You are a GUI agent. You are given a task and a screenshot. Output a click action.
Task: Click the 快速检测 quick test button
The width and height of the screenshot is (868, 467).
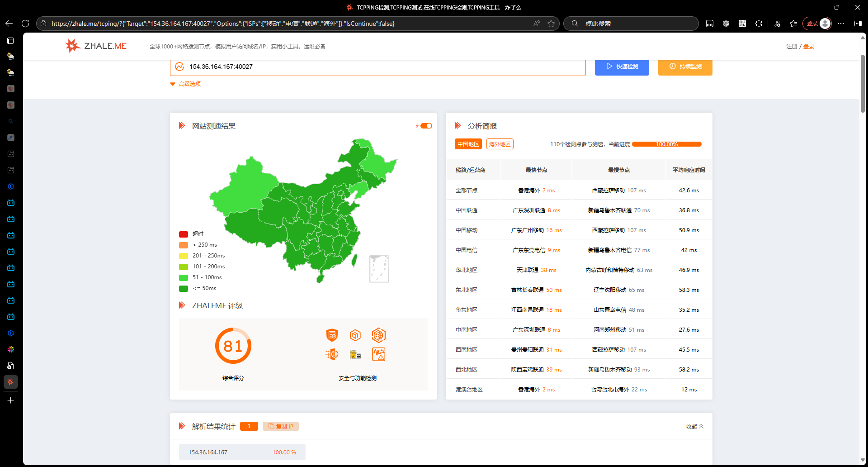[622, 67]
